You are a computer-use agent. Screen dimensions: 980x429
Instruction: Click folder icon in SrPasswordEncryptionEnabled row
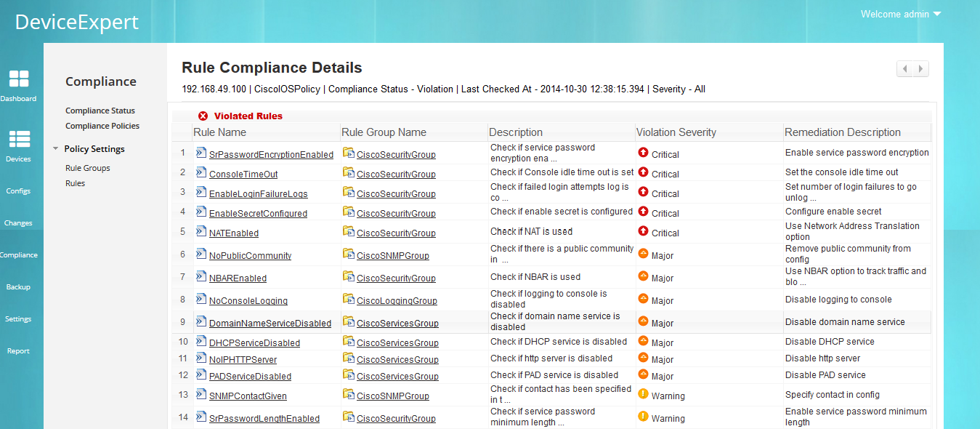(349, 153)
